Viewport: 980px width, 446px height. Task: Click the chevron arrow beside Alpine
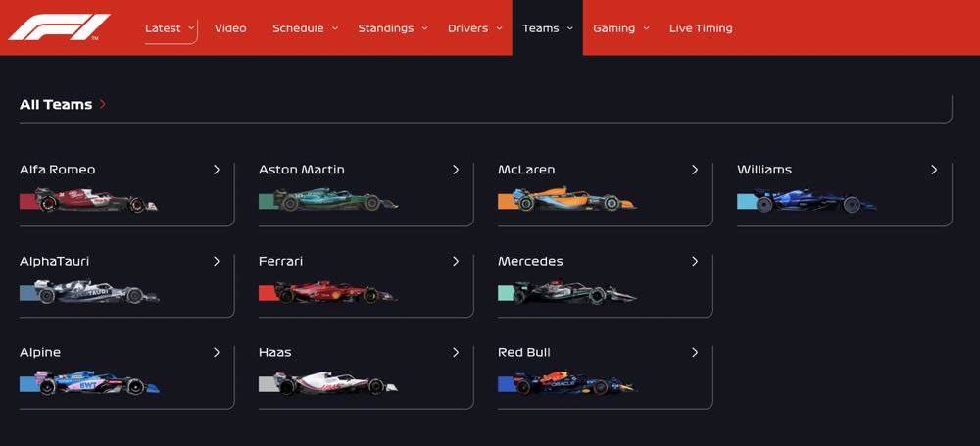click(217, 353)
